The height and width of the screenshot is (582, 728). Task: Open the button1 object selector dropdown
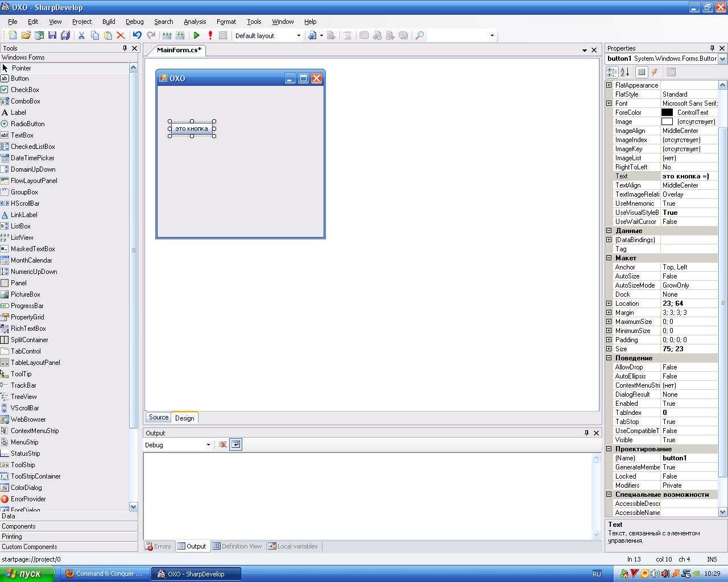[722, 59]
